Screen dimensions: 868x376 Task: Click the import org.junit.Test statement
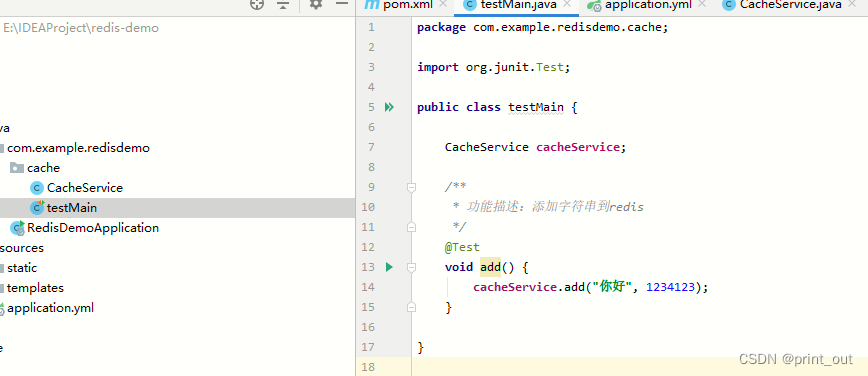coord(493,67)
